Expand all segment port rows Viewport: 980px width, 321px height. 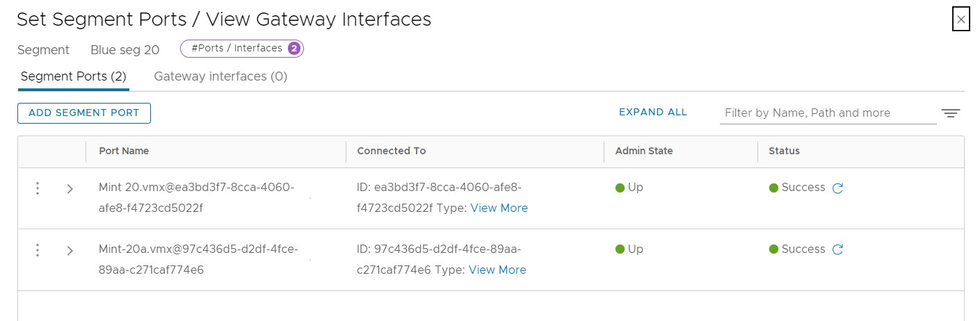652,113
